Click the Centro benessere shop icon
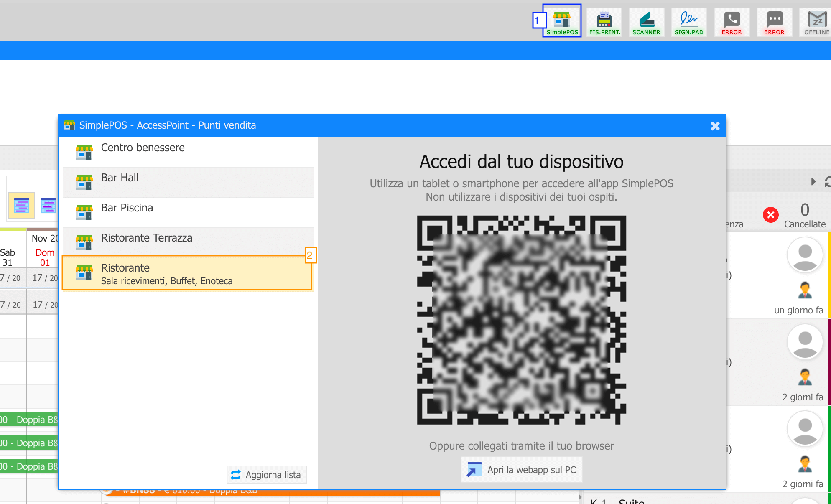 (84, 152)
